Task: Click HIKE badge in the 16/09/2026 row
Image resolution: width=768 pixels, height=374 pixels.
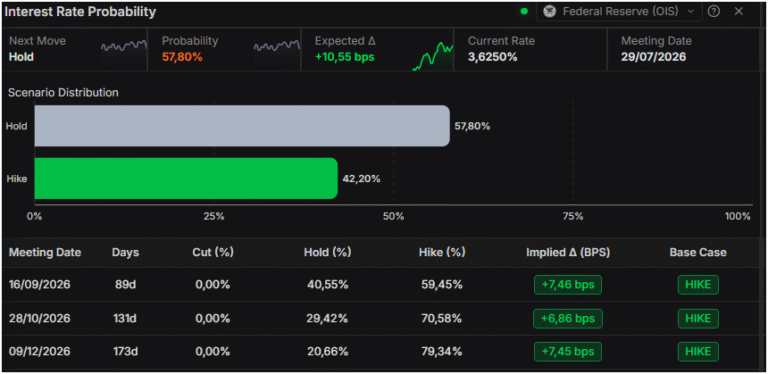Action: pyautogui.click(x=698, y=285)
